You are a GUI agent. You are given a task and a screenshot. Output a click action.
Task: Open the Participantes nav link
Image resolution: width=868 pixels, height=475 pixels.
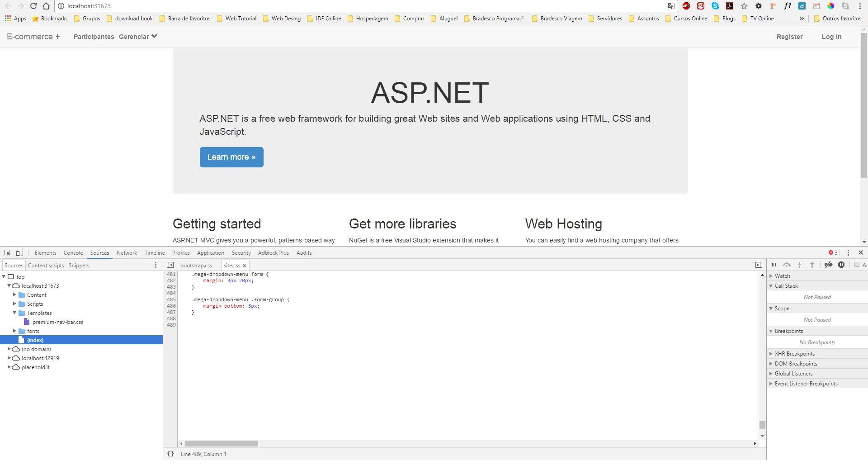pos(94,37)
